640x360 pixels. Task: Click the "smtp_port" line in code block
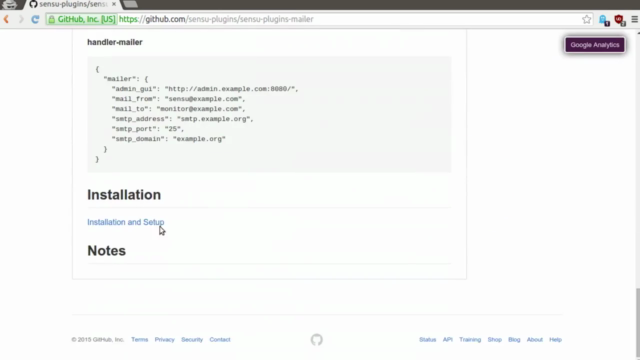tap(148, 129)
